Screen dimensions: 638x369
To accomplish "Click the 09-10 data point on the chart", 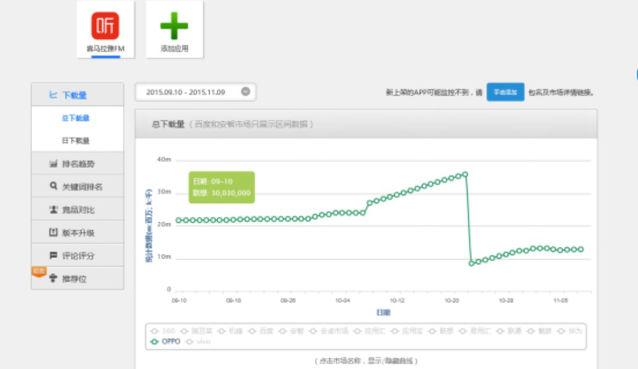I will (179, 220).
